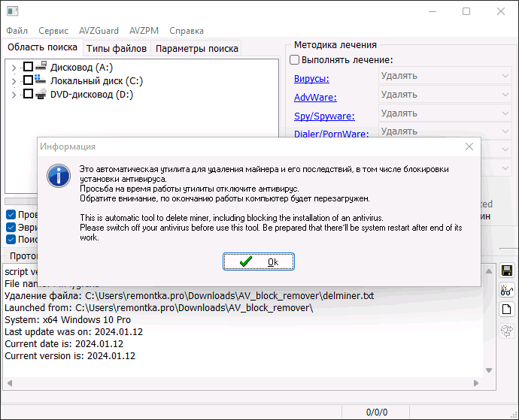Click the local disk (C:) drive icon

[41, 80]
